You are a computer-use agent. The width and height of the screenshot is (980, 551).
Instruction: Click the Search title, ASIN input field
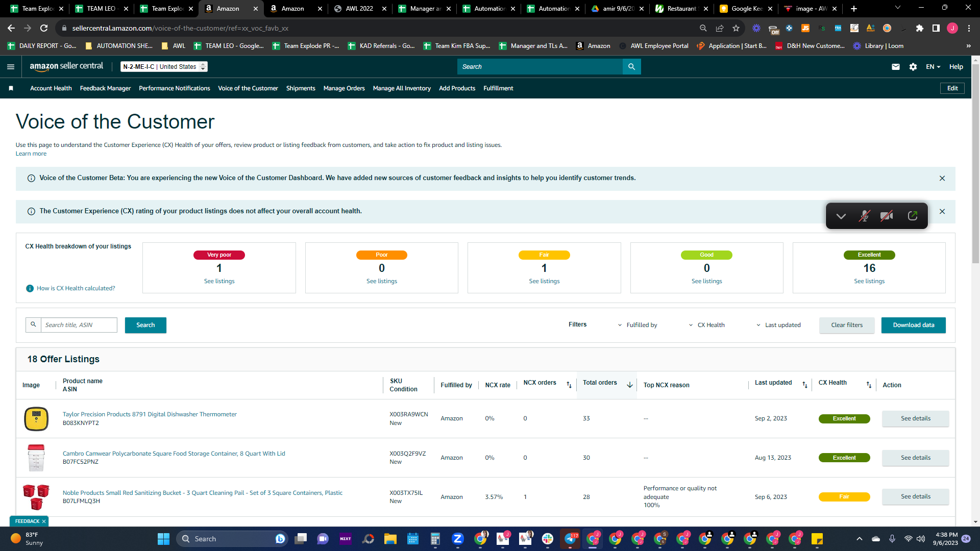click(79, 325)
